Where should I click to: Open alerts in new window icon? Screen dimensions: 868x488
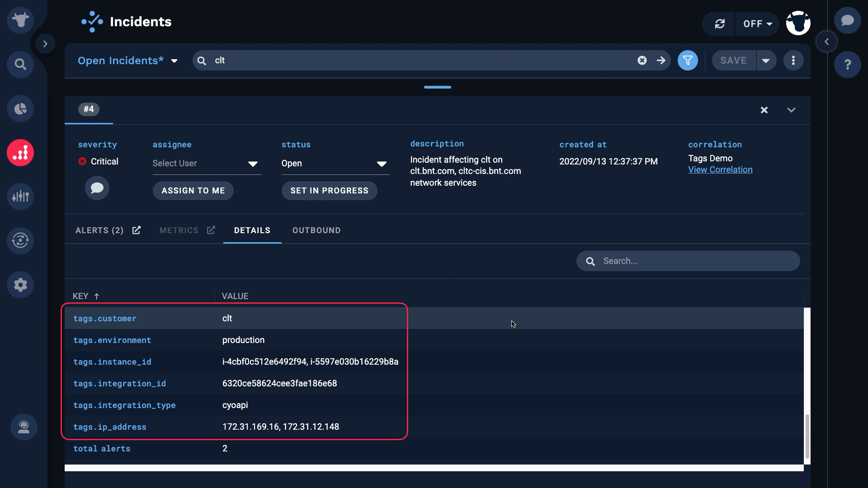point(136,230)
